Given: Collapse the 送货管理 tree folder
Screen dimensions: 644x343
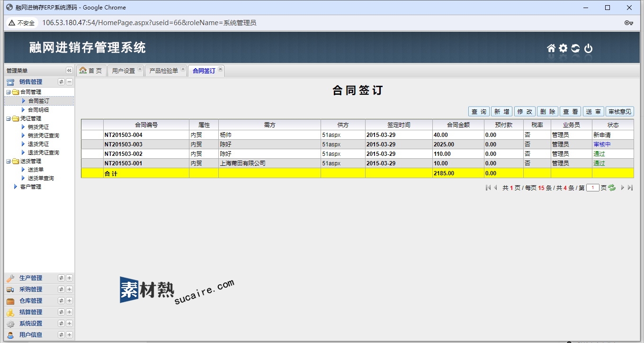Looking at the screenshot, I should 8,161.
